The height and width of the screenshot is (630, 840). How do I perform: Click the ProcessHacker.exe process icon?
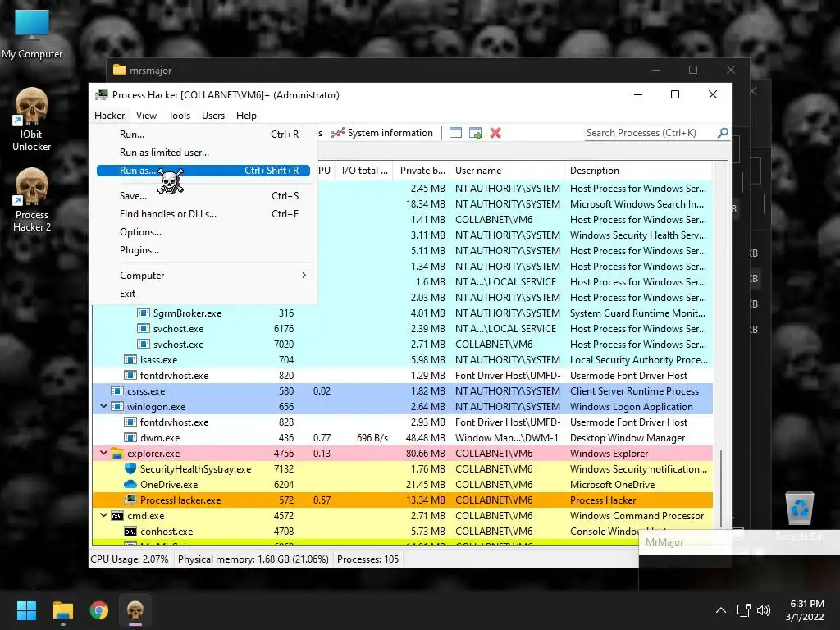click(130, 500)
